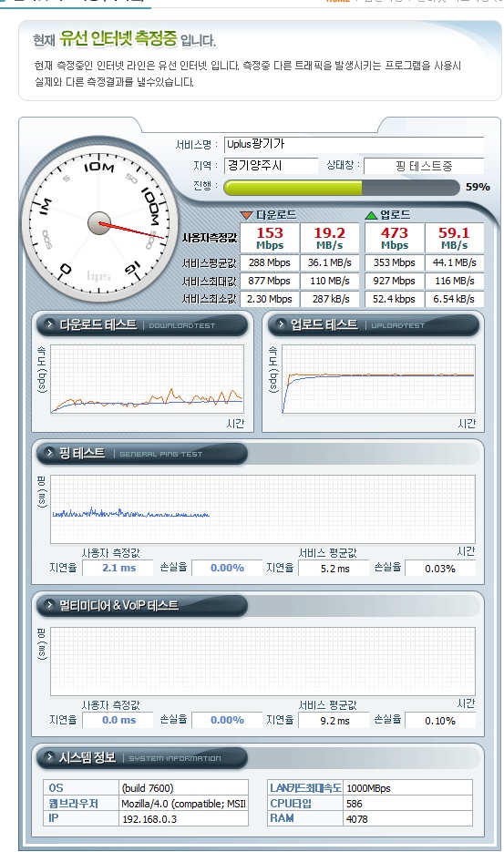
Task: Click the RAM value 4078
Action: point(408,819)
